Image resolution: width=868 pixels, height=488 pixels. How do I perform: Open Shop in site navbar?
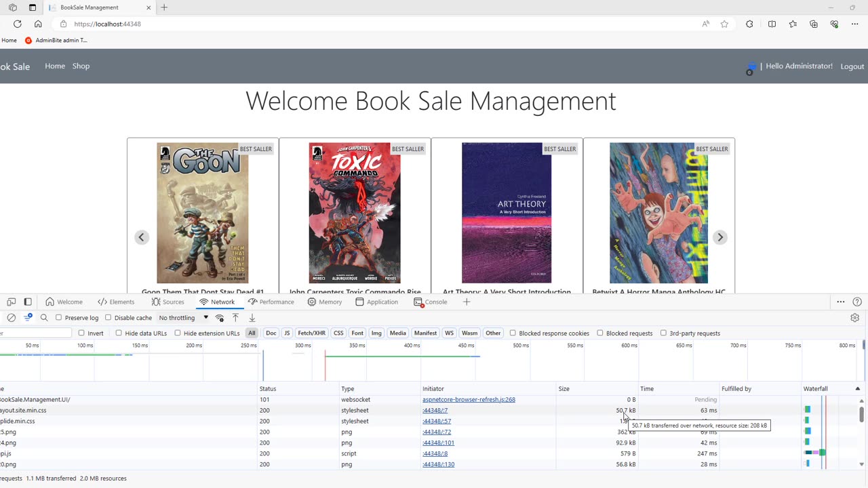coord(81,66)
